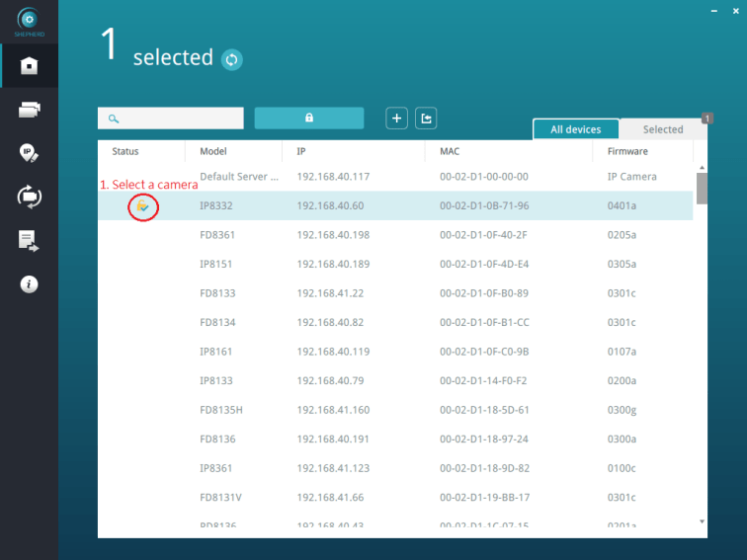Screen dimensions: 747x560
Task: Click the camera refresh arrows sidebar icon
Action: 29,197
